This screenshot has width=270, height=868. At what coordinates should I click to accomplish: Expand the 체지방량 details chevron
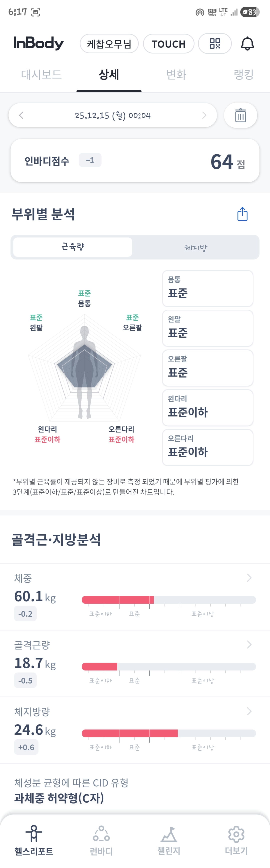click(x=249, y=711)
